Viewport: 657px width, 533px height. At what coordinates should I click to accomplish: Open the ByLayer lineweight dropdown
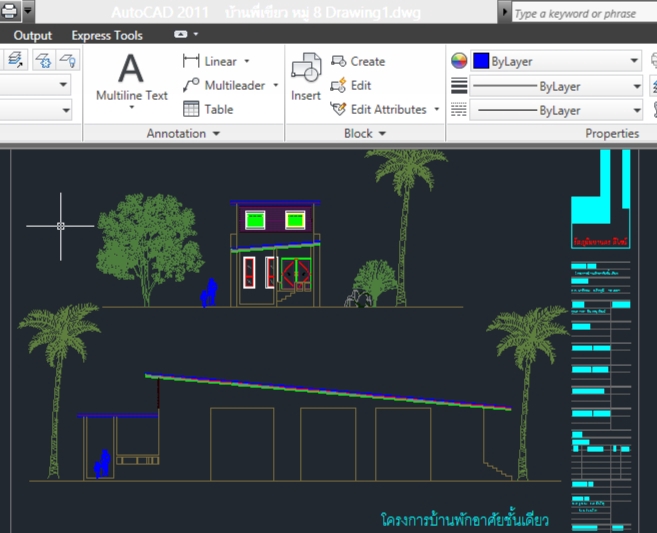coord(636,86)
